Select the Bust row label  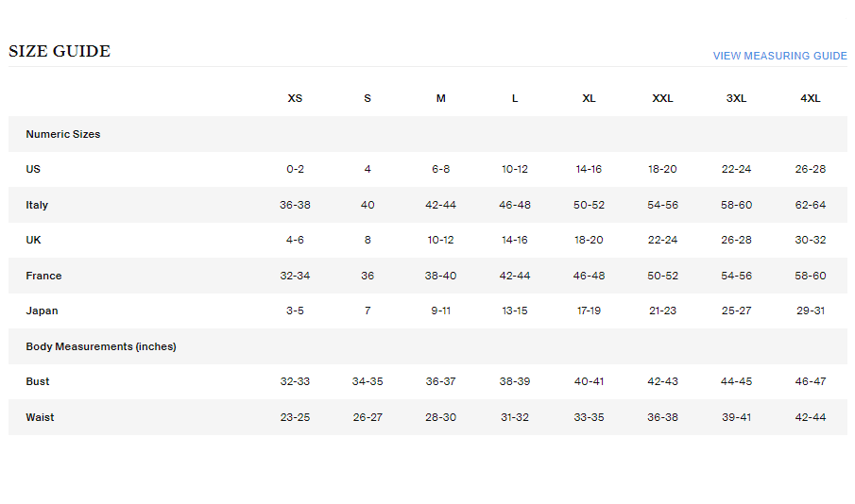click(x=38, y=381)
